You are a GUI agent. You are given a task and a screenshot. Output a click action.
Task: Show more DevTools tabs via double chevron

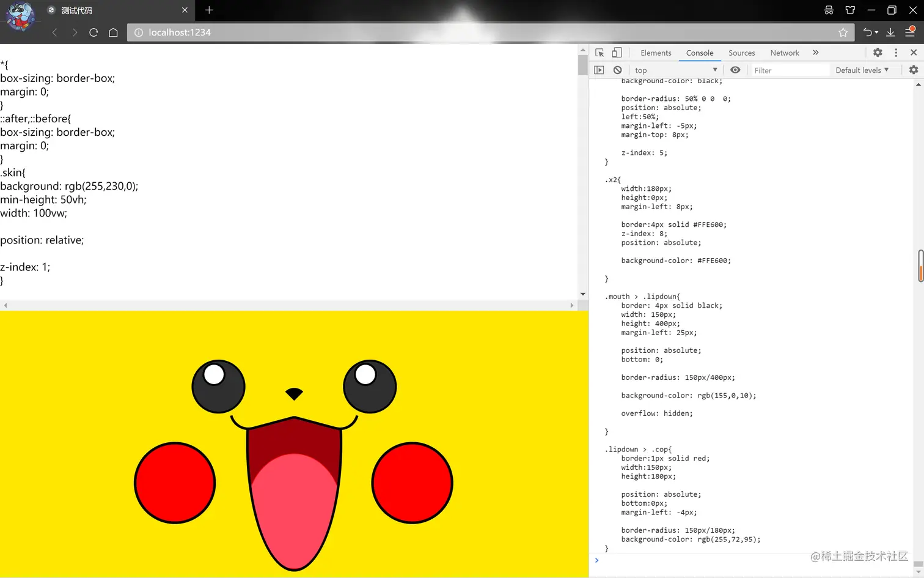[x=815, y=53]
